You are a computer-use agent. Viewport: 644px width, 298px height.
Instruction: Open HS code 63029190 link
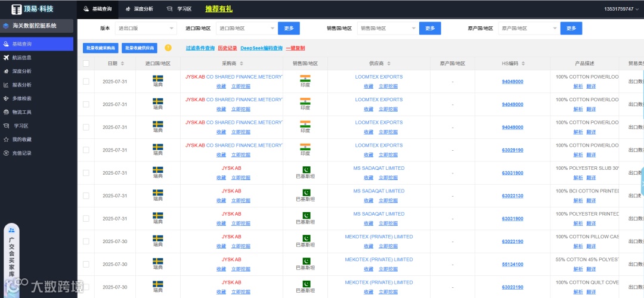(513, 150)
